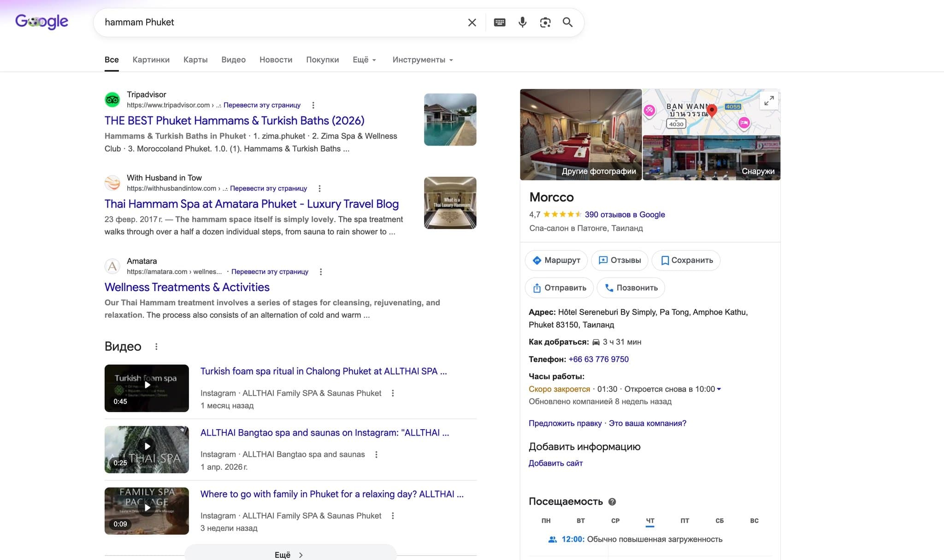Open the on-screen keyboard input tool
Screen dimensions: 944x560
pyautogui.click(x=500, y=23)
